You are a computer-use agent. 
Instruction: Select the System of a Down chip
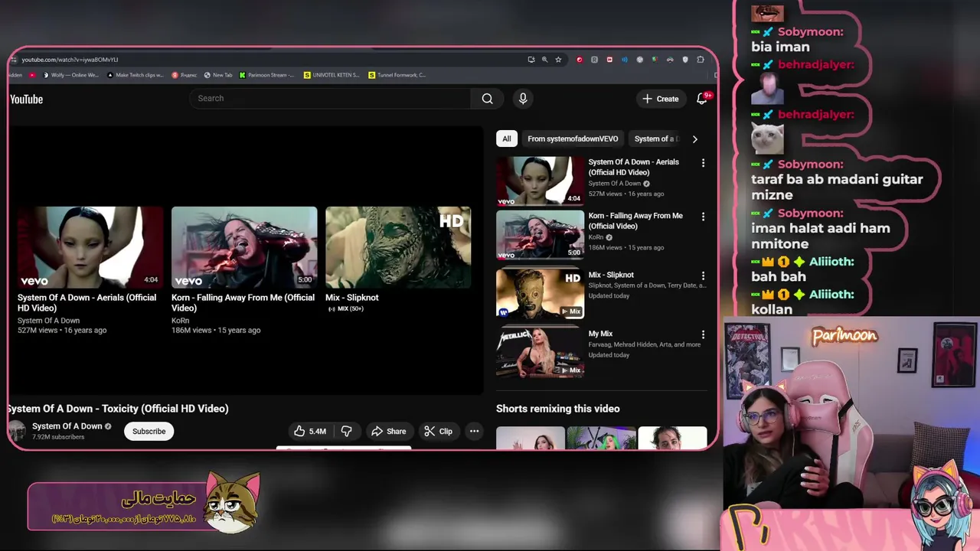click(655, 139)
